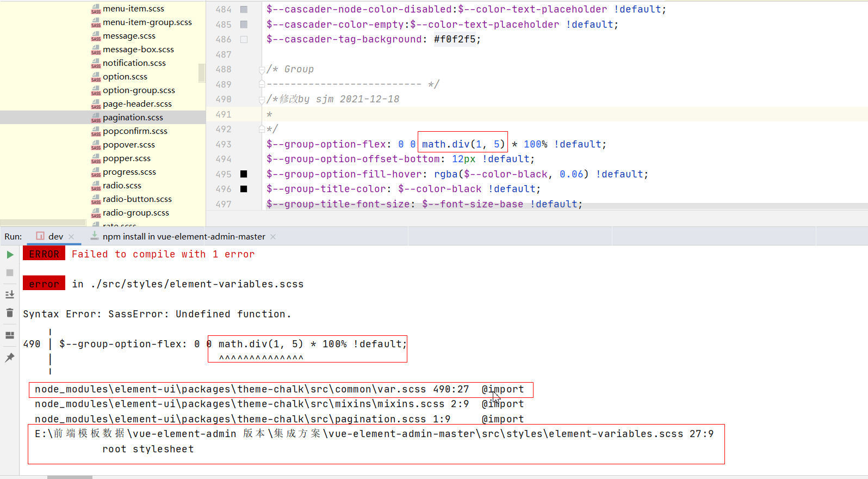Select progress.scss file
The image size is (868, 479).
point(129,172)
